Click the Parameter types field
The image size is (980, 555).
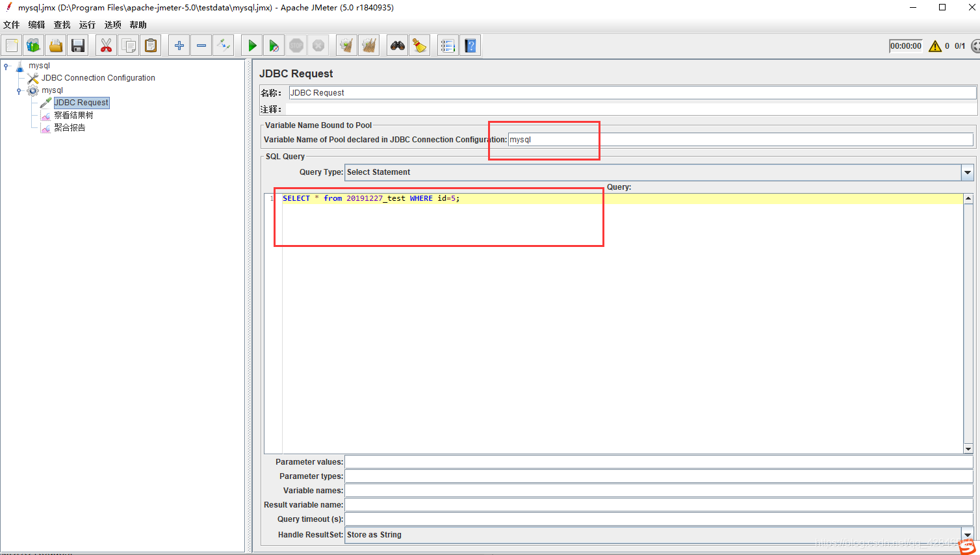pos(658,476)
